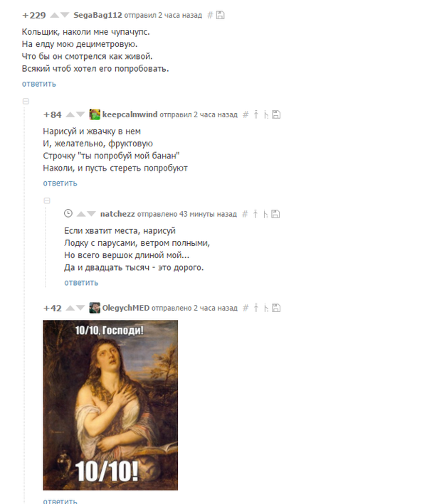Upvote keepcalmwind's comment
This screenshot has width=427, height=504.
70,114
